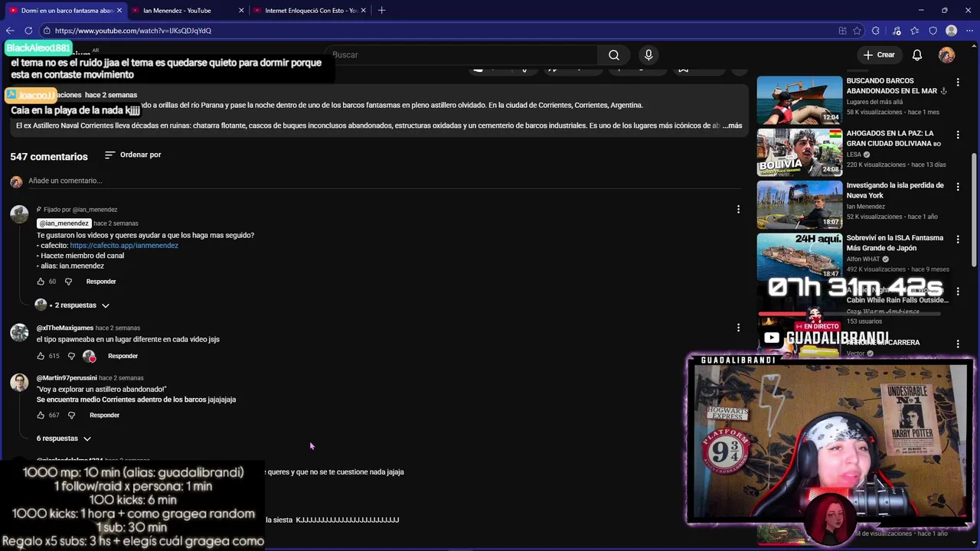Open the @xlTheMaxigames commenter avatar

(x=19, y=332)
